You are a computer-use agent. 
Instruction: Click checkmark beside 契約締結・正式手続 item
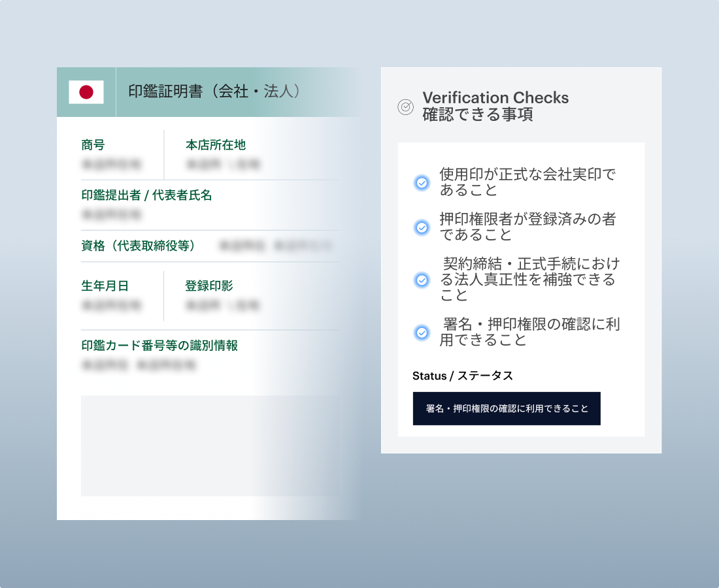[x=422, y=280]
